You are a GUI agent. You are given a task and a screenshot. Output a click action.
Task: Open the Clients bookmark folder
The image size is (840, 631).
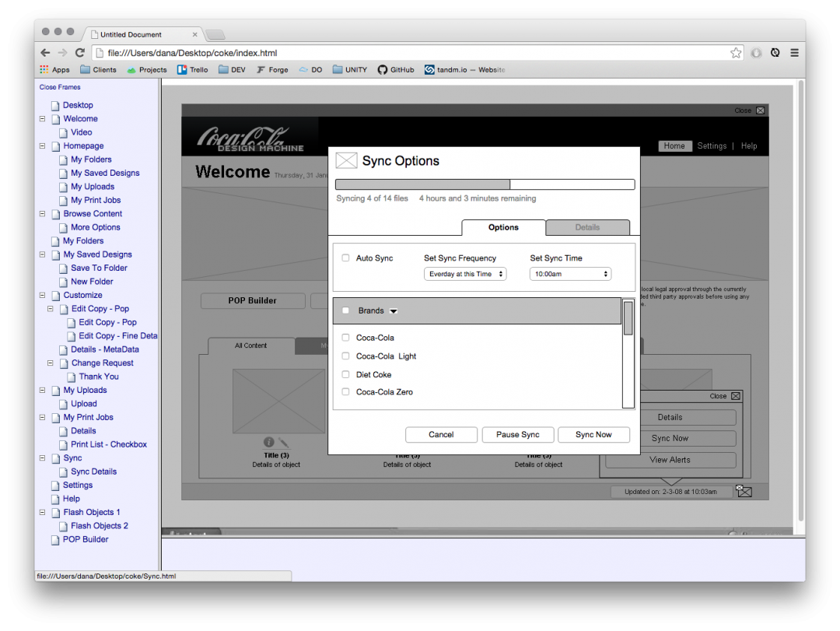click(x=98, y=70)
